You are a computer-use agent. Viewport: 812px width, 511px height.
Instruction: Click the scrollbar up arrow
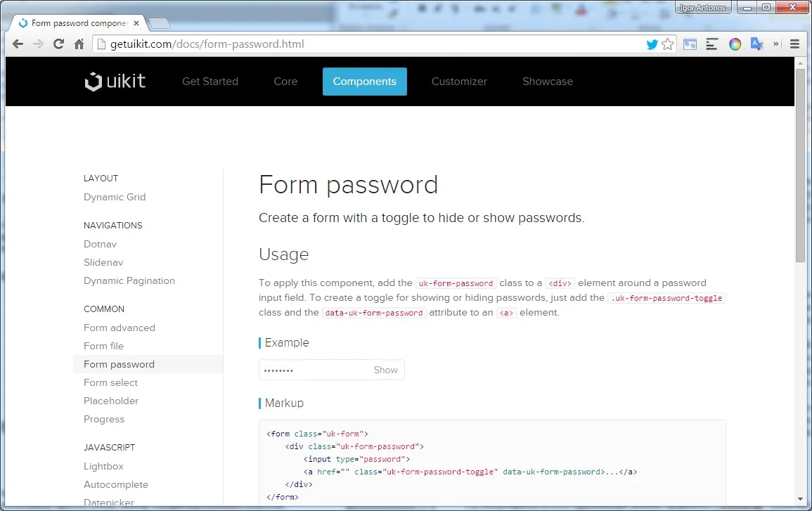coord(800,63)
